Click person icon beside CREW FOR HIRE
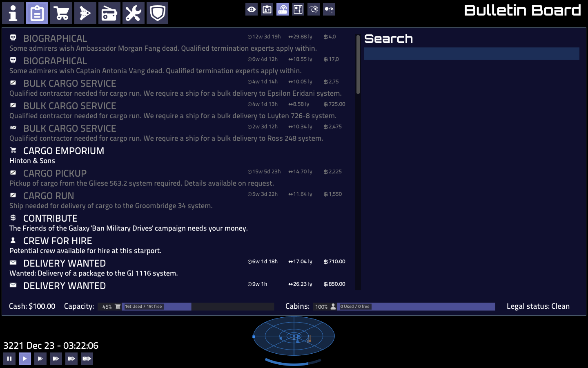The height and width of the screenshot is (368, 588). point(13,240)
